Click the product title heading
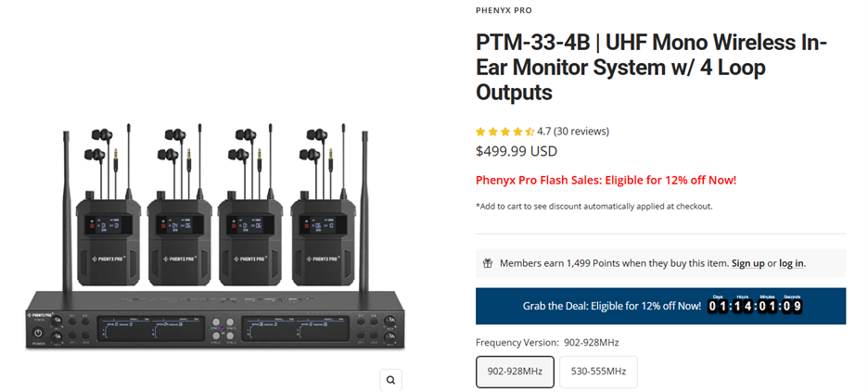The height and width of the screenshot is (392, 868). (652, 68)
